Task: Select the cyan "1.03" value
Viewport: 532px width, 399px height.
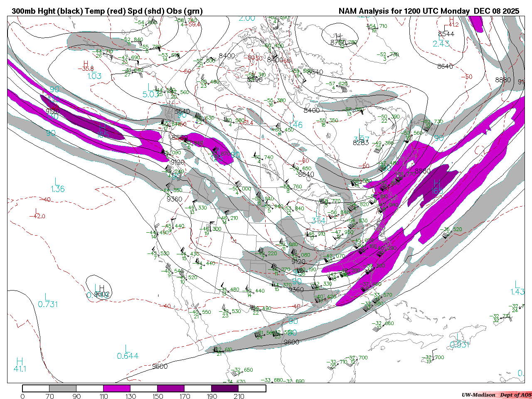Action: click(94, 76)
